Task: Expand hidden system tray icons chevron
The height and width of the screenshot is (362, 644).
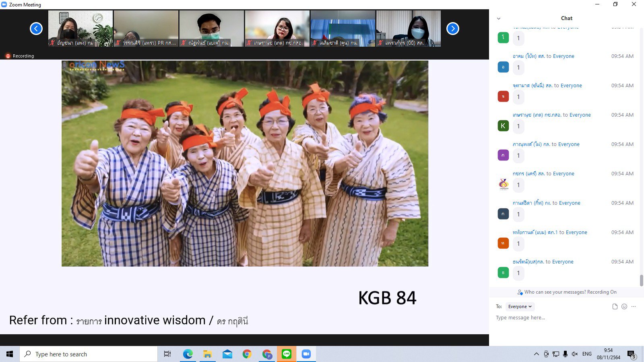Action: (x=536, y=354)
